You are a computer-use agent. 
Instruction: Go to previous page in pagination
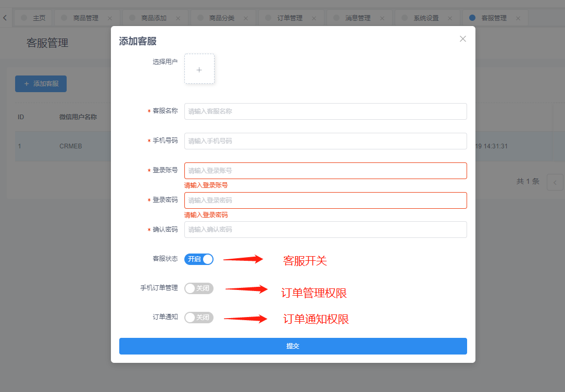click(x=555, y=182)
